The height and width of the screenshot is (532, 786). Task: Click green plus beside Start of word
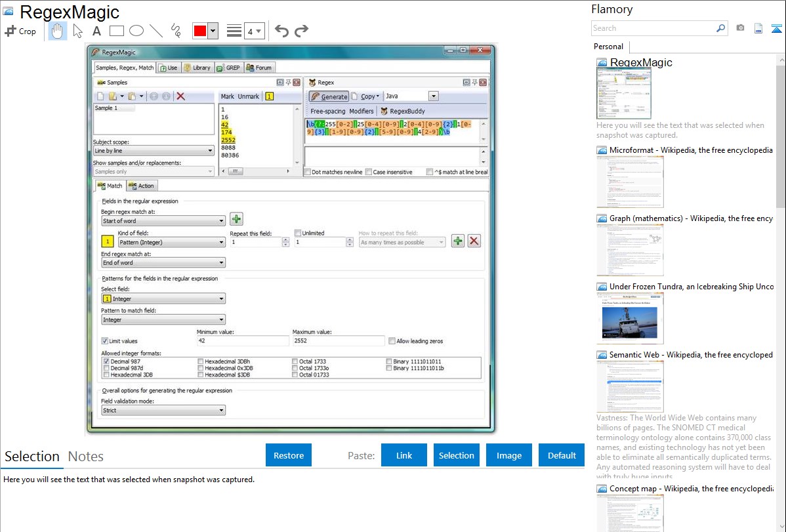[236, 219]
